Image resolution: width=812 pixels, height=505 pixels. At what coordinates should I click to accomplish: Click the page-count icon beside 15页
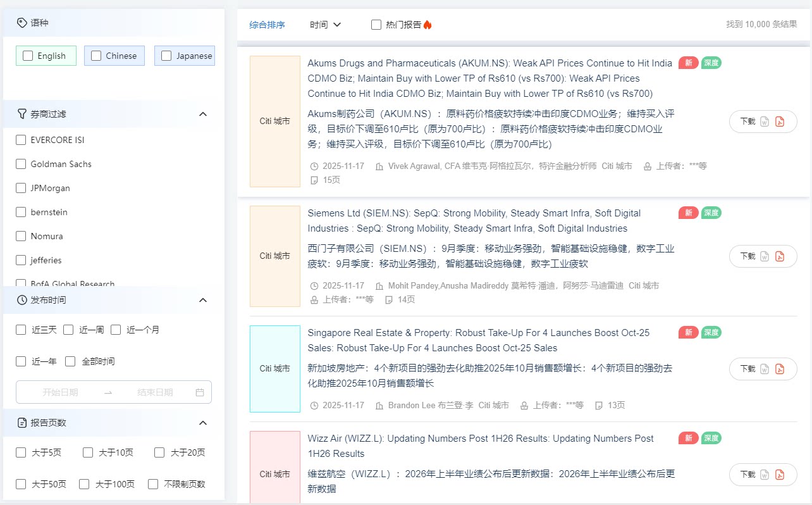[x=314, y=180]
